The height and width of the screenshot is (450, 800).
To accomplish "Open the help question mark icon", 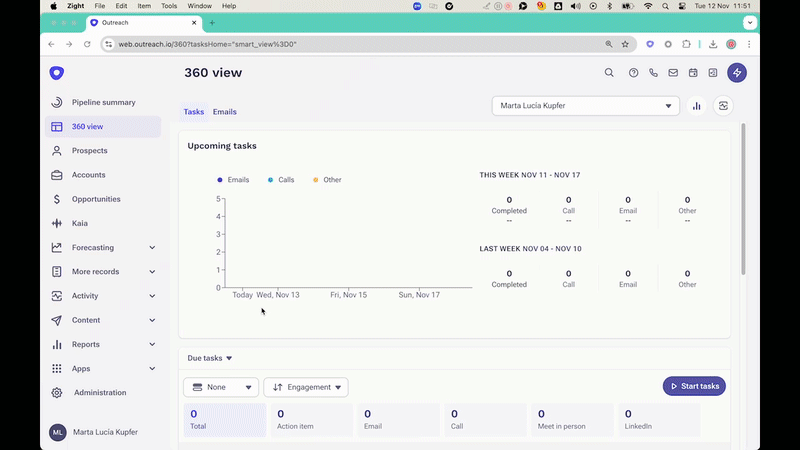I will (x=633, y=73).
